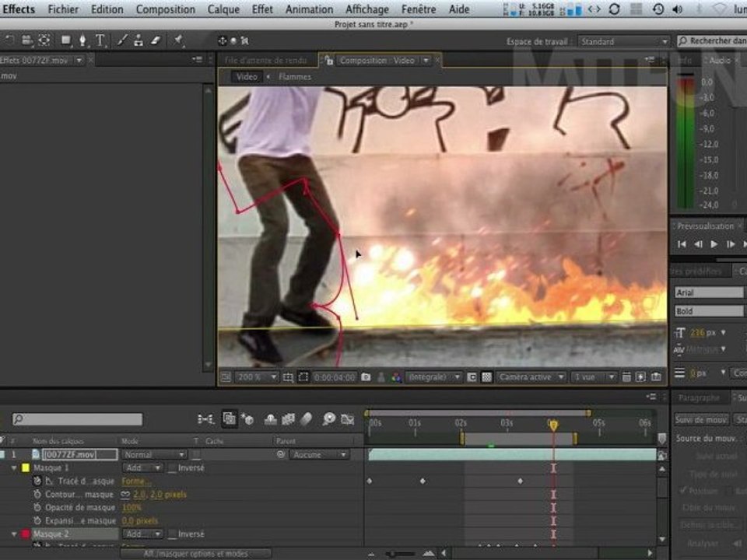747x560 pixels.
Task: Select the Unified Camera tool
Action: 27,41
